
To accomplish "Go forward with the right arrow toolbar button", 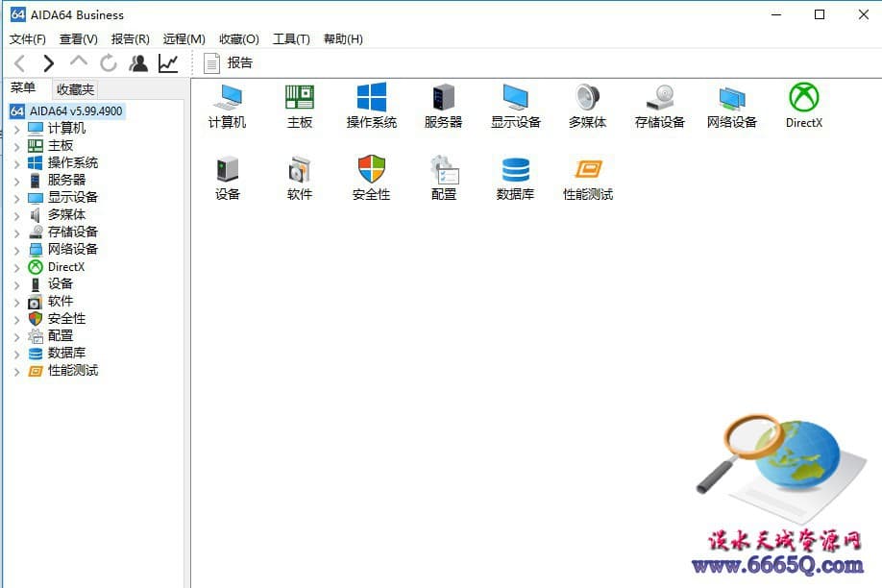I will [49, 63].
